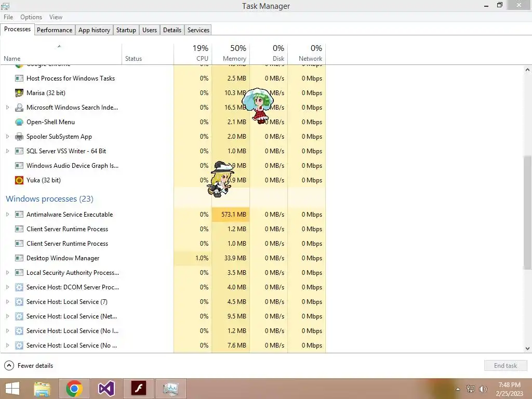Click the green-haired Yuka desktop mascot
The height and width of the screenshot is (399, 532).
[258, 106]
